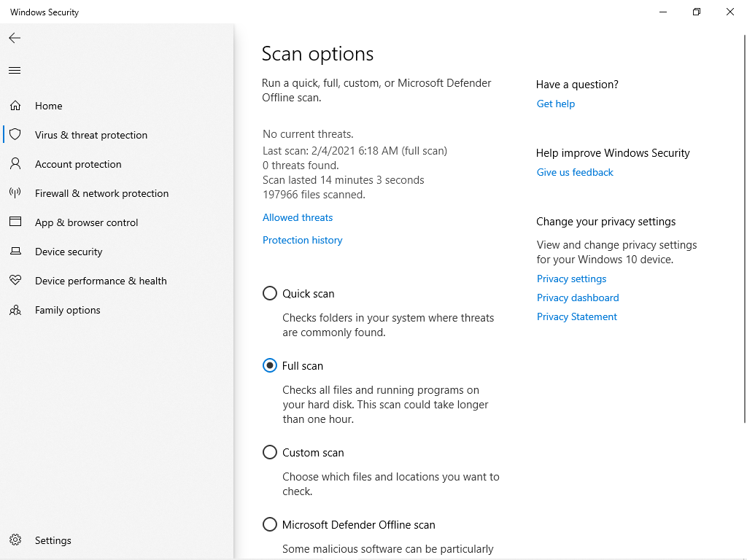Image resolution: width=747 pixels, height=560 pixels.
Task: Open the Allowed threats link
Action: pyautogui.click(x=298, y=217)
